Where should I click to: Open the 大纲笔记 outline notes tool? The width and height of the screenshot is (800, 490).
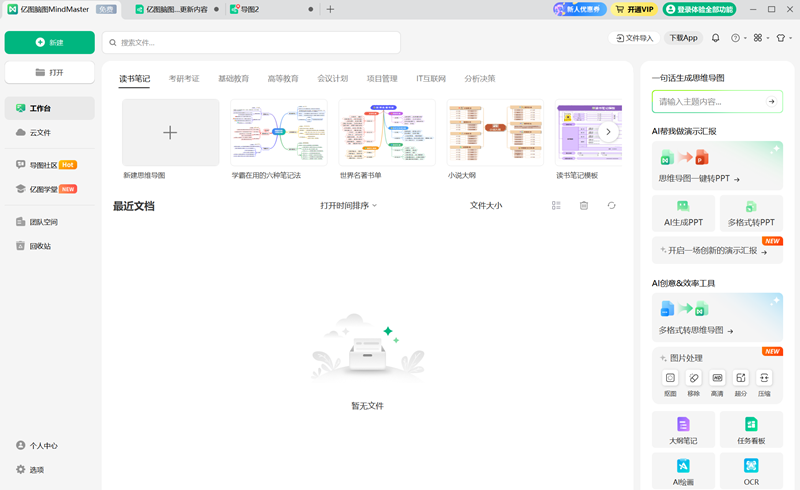point(683,429)
